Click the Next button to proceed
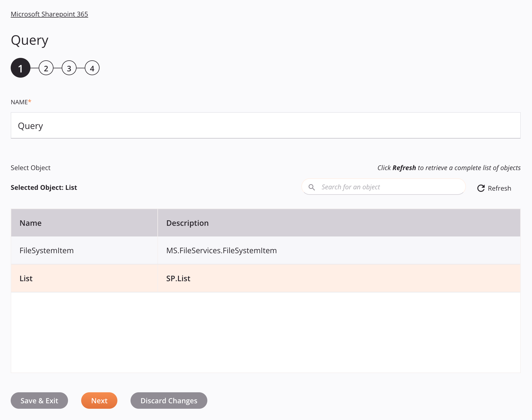 click(x=99, y=400)
